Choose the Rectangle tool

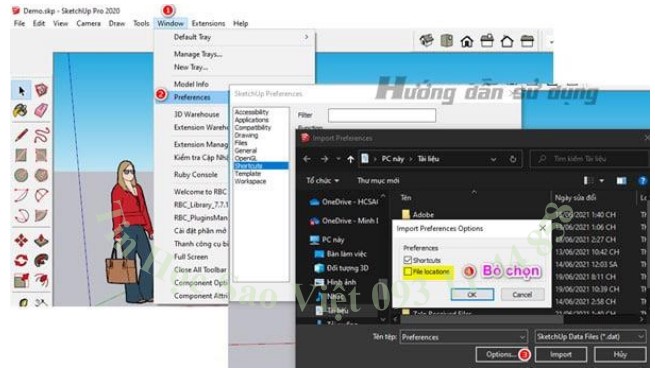tap(21, 155)
